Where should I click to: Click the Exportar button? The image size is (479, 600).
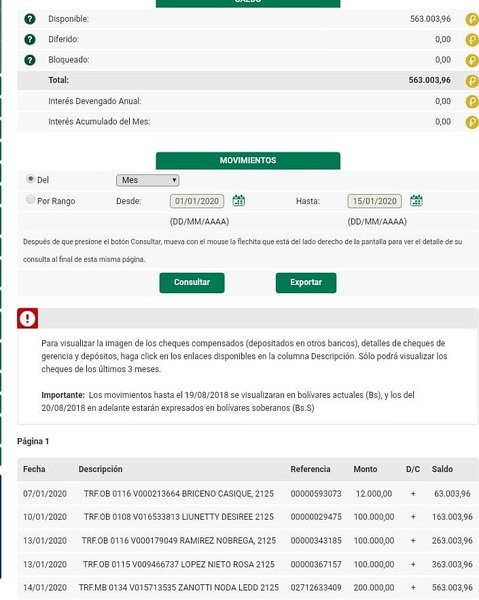pyautogui.click(x=306, y=283)
